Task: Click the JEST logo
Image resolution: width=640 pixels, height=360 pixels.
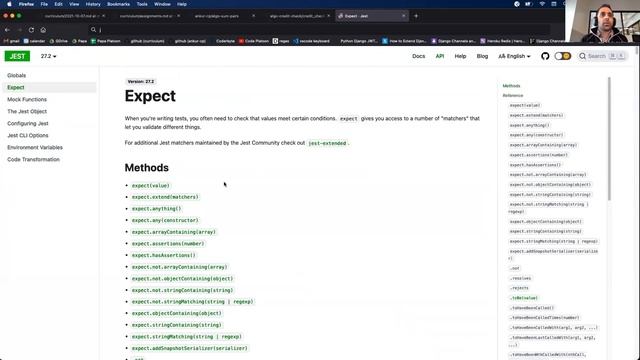Action: (x=17, y=56)
